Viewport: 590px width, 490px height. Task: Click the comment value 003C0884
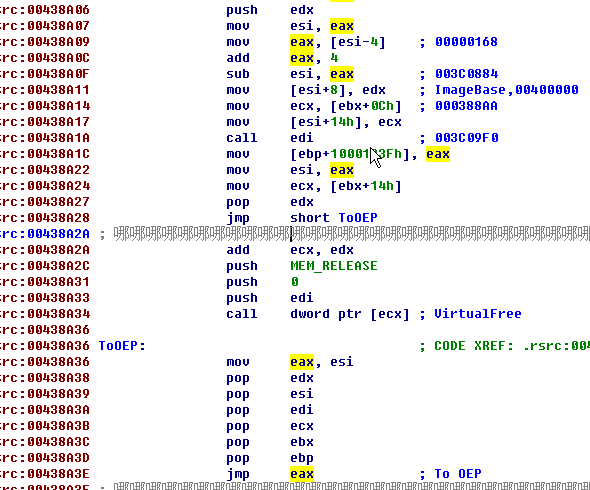tap(466, 74)
